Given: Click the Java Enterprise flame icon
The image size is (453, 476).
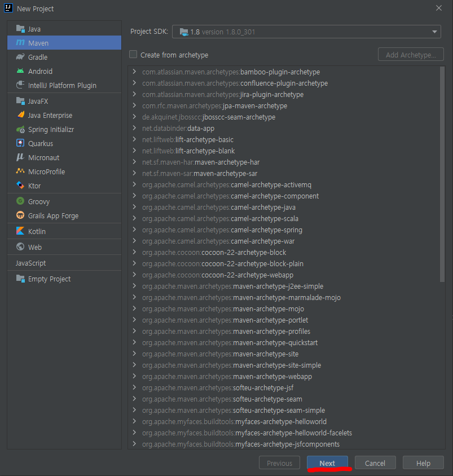Looking at the screenshot, I should click(21, 114).
